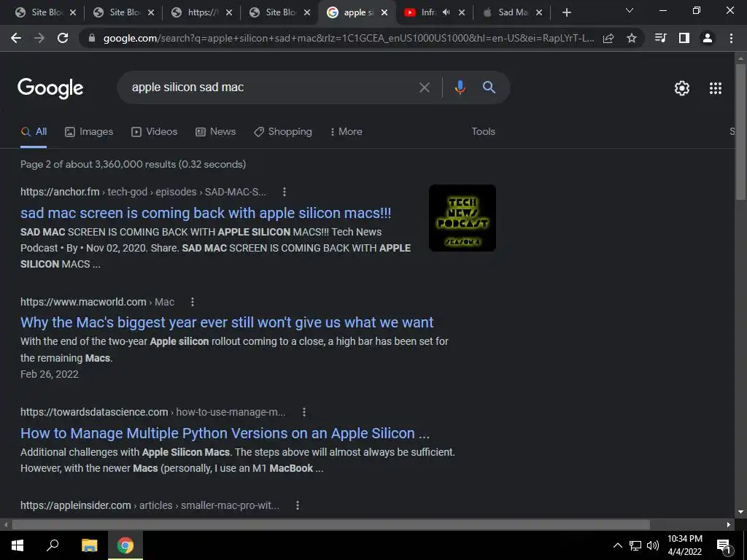Screen dimensions: 747x560
Task: Open taskbar volume control icon
Action: [653, 545]
